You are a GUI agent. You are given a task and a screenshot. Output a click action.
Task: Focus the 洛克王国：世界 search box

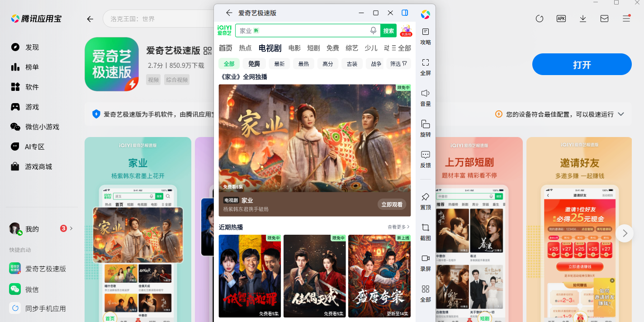click(x=158, y=19)
